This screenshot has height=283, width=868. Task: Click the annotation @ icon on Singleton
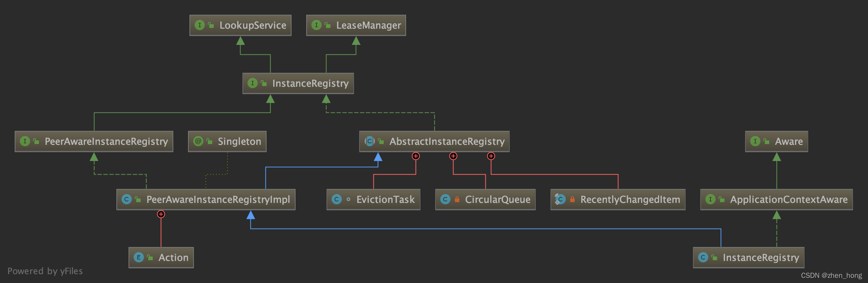(198, 141)
